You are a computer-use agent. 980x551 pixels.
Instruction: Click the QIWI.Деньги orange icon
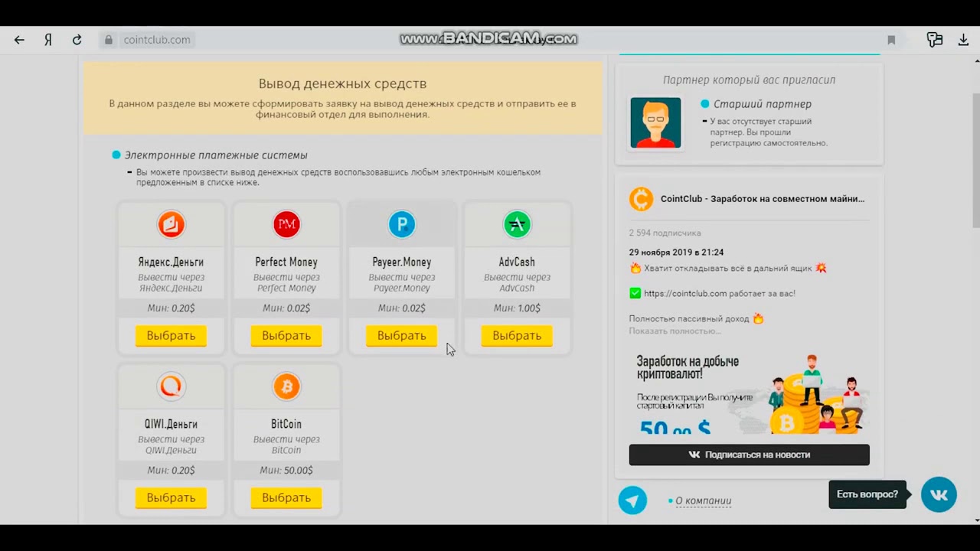tap(171, 386)
